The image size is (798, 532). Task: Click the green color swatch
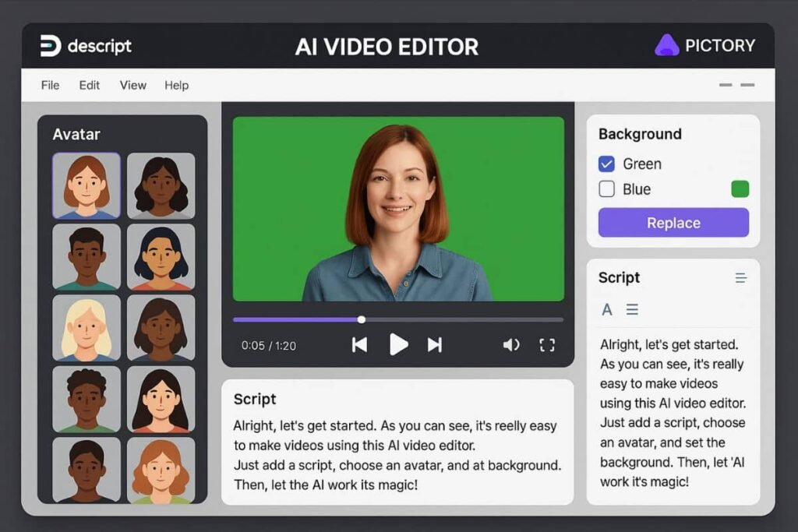(740, 189)
